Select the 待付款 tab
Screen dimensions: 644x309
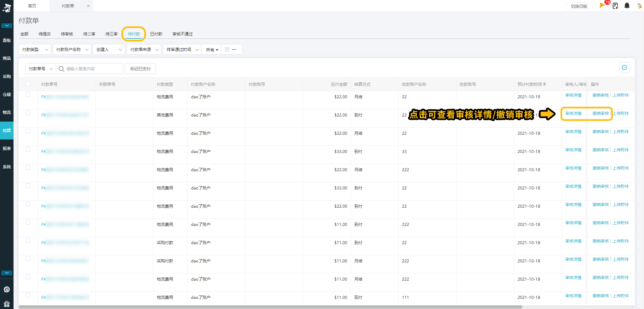[x=134, y=34]
